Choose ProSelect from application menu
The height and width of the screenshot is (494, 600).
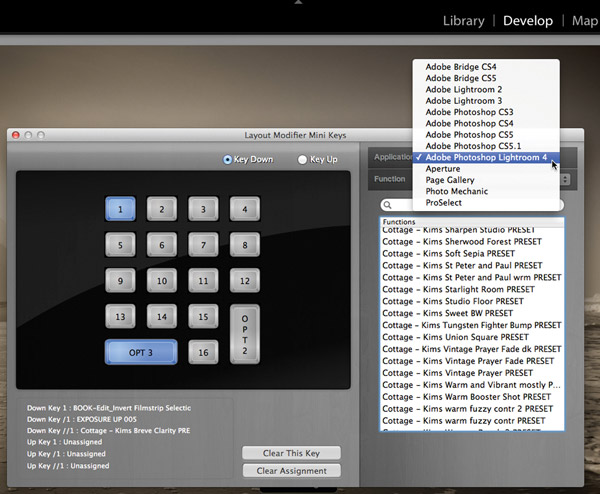tap(486, 202)
